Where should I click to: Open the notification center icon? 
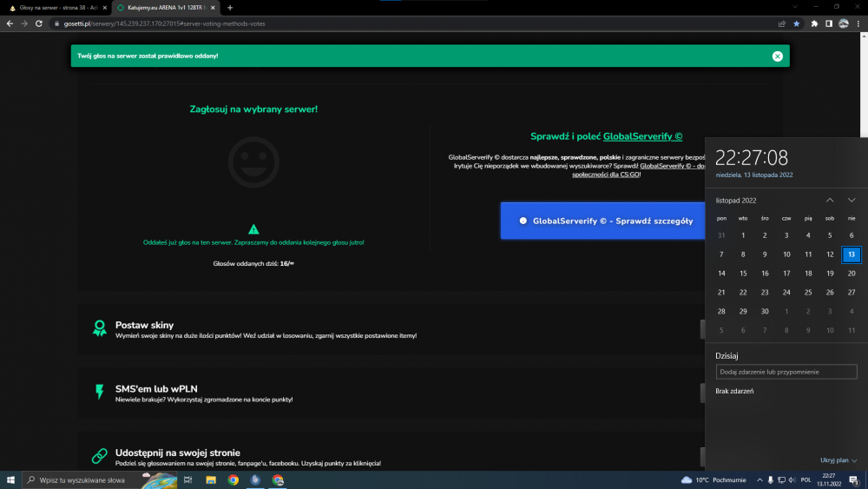854,479
